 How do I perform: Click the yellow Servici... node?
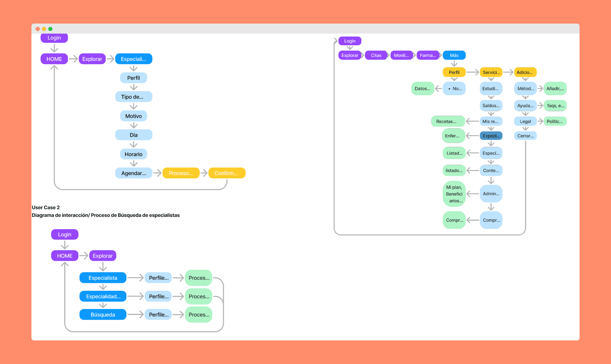tap(491, 72)
